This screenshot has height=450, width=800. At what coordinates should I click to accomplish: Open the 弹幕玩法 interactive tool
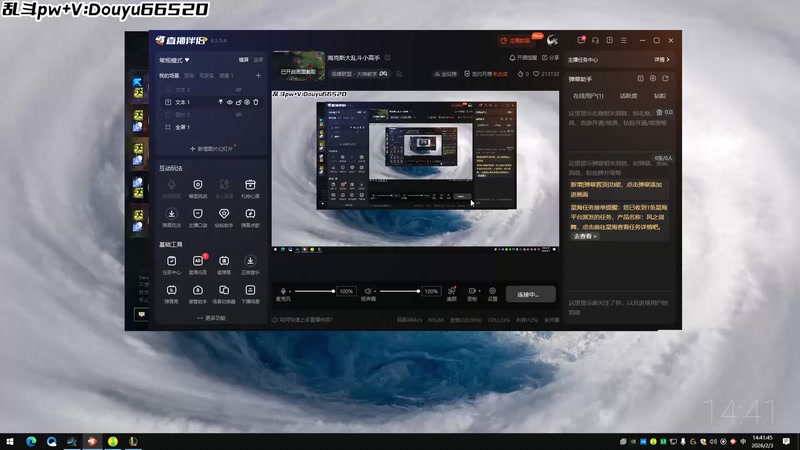pos(171,217)
